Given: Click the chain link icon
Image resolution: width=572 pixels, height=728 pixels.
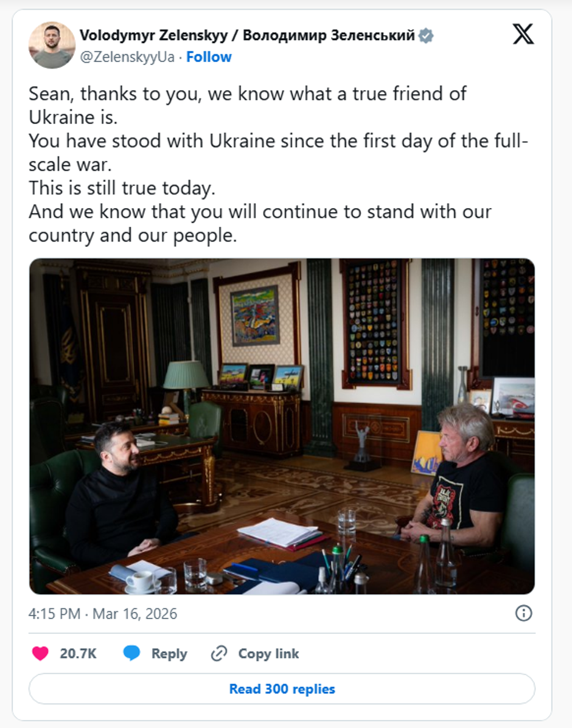Looking at the screenshot, I should click(218, 654).
